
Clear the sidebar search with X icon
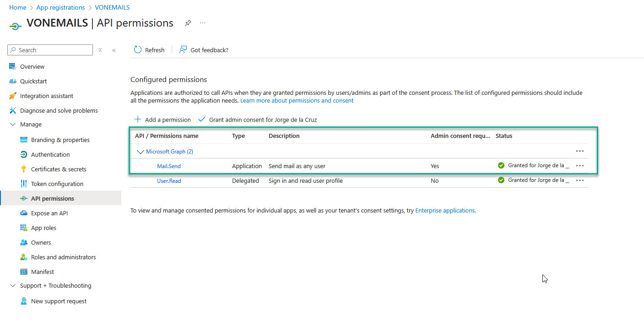(x=100, y=50)
